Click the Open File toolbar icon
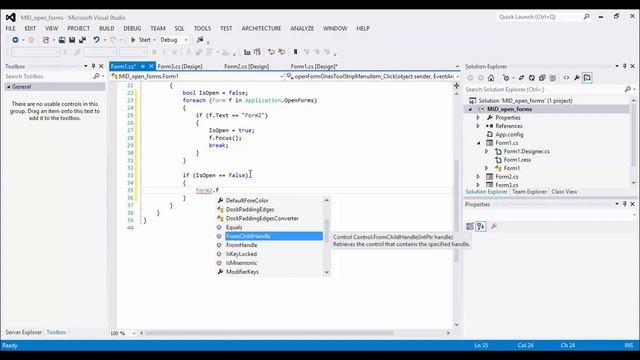640x360 pixels. click(62, 40)
